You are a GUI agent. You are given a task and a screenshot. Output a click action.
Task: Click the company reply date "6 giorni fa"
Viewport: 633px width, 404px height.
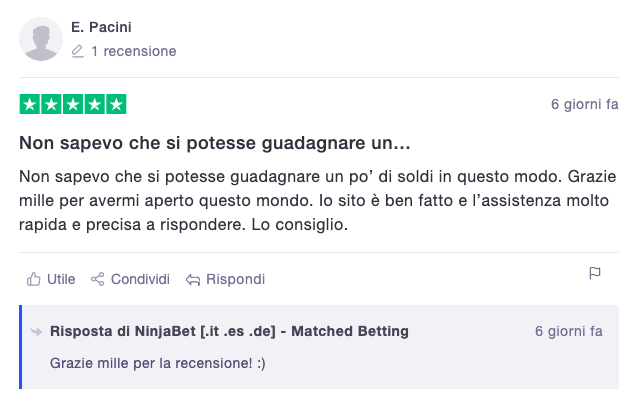click(x=569, y=331)
